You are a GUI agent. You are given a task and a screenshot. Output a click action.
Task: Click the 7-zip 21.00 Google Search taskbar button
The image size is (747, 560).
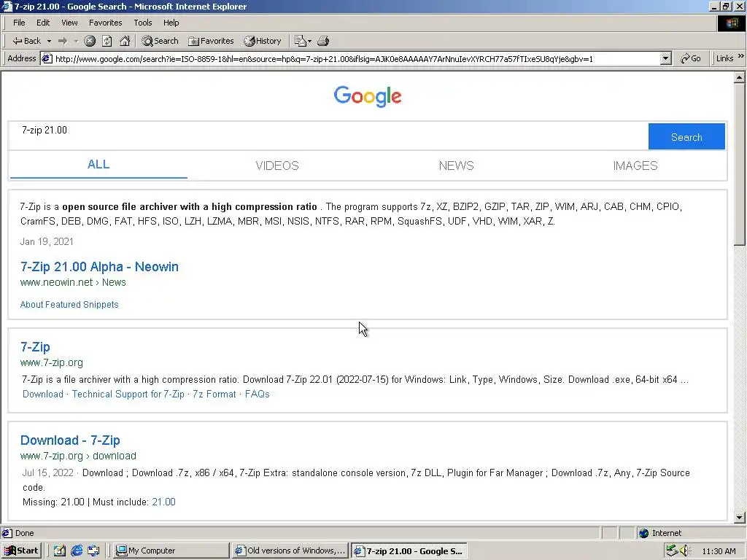(x=409, y=551)
